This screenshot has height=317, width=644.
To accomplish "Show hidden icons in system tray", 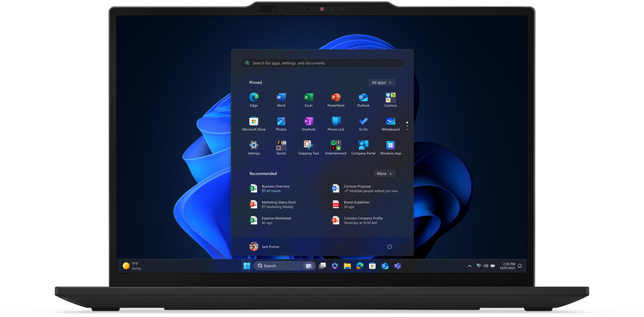I will point(470,266).
